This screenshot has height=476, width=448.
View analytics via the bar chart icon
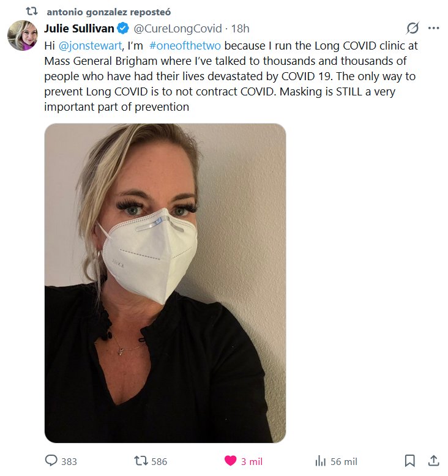pos(321,461)
